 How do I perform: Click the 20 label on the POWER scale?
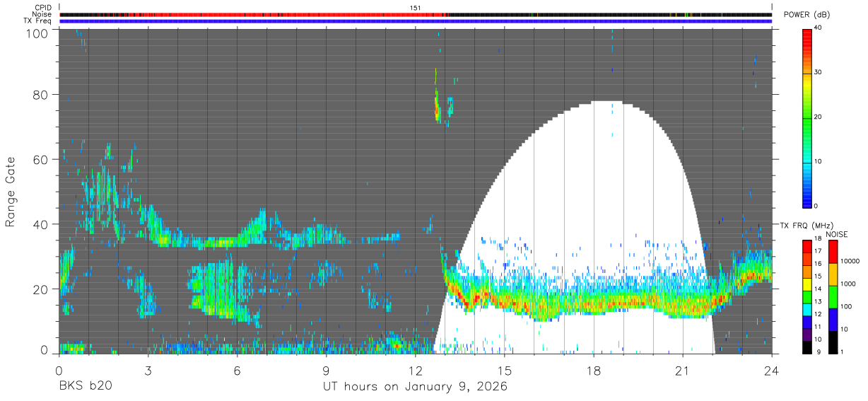[818, 117]
